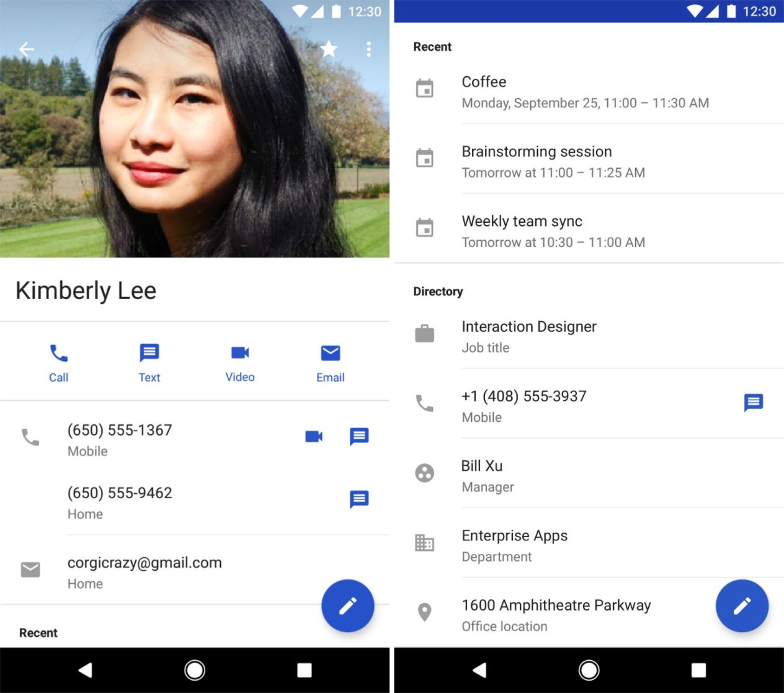The image size is (784, 693).
Task: Tap the Call action button
Action: point(58,362)
